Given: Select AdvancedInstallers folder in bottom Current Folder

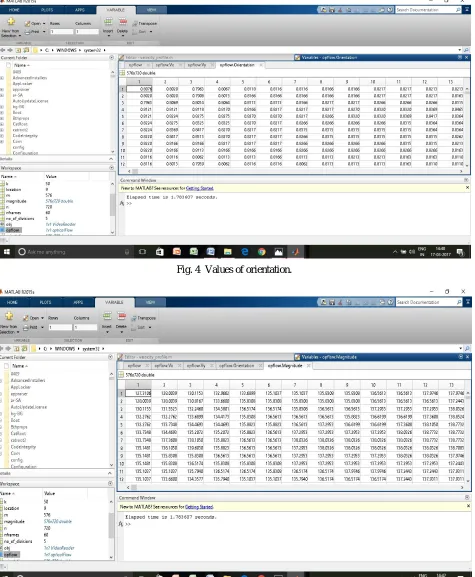Looking at the screenshot, I should click(28, 380).
